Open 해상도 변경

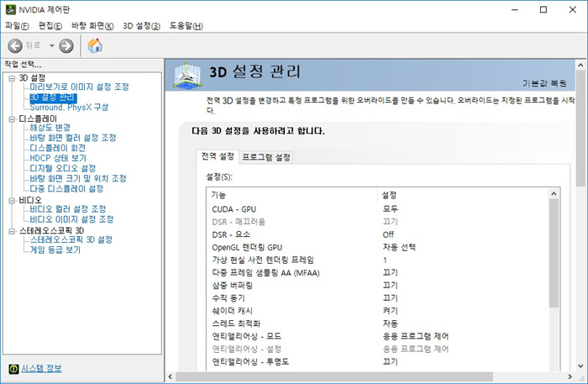tap(50, 128)
